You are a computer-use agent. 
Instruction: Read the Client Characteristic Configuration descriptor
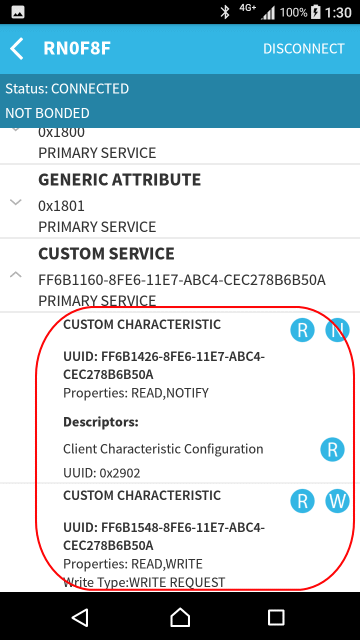(x=332, y=450)
